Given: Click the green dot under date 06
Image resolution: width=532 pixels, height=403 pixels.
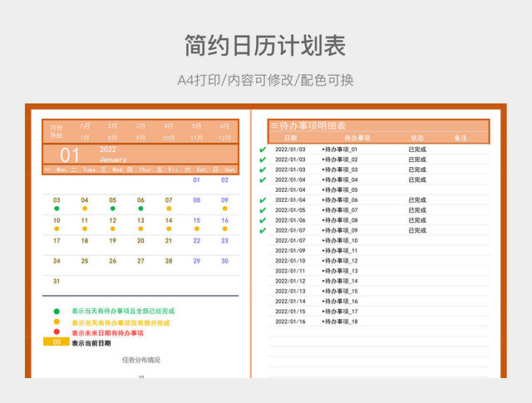Looking at the screenshot, I should click(x=140, y=209).
